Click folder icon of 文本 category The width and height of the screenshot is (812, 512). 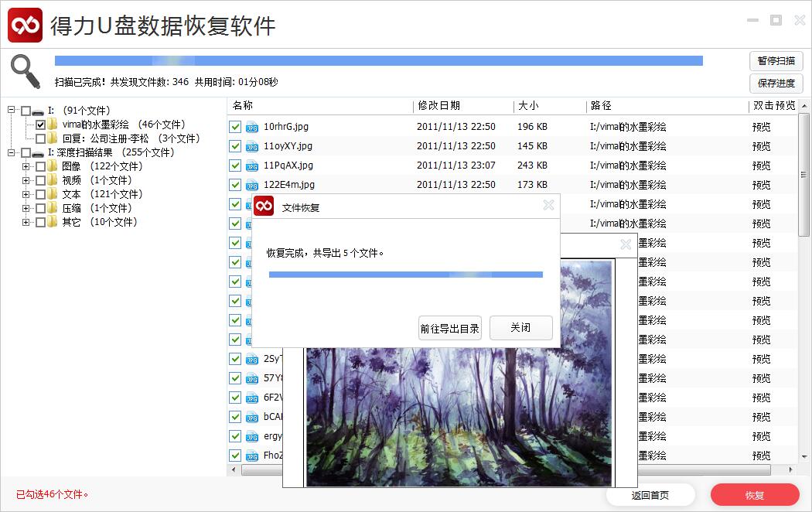click(x=53, y=194)
